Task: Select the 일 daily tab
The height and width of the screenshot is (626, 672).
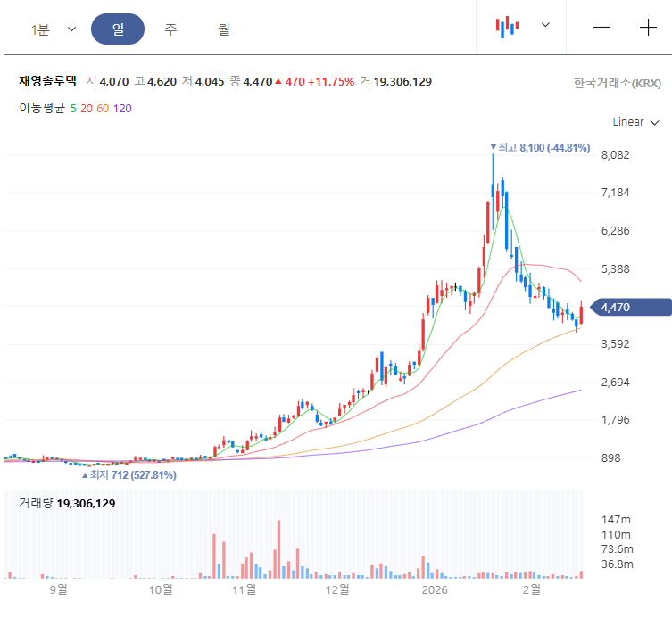Action: (118, 29)
